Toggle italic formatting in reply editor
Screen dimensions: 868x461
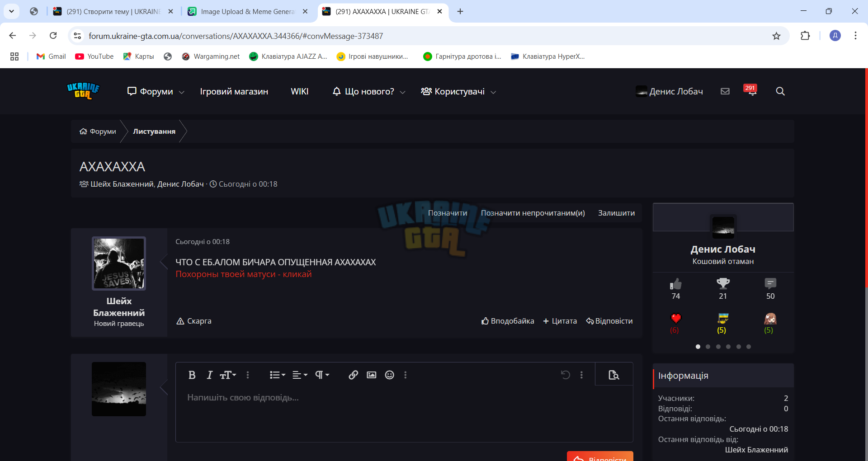click(x=209, y=375)
